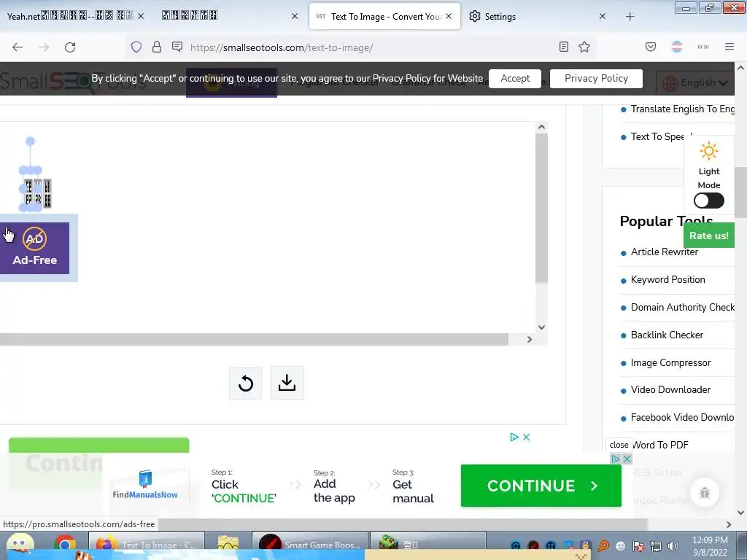Bookmark this page with the star
The width and height of the screenshot is (747, 560).
point(584,47)
